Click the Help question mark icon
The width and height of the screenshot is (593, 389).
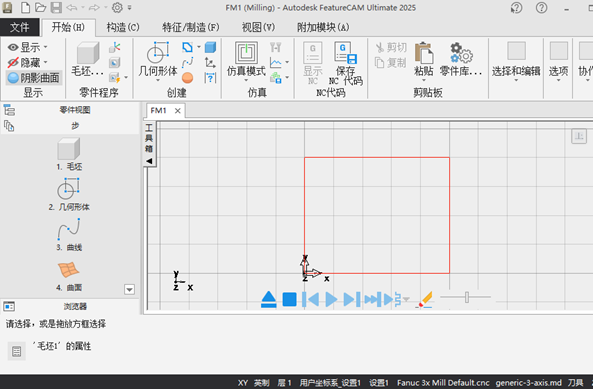tap(541, 8)
